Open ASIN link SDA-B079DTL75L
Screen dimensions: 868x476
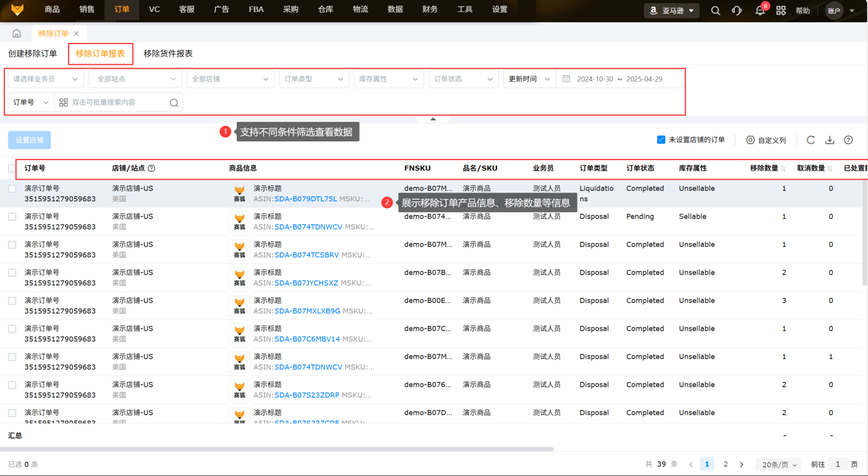coord(305,199)
